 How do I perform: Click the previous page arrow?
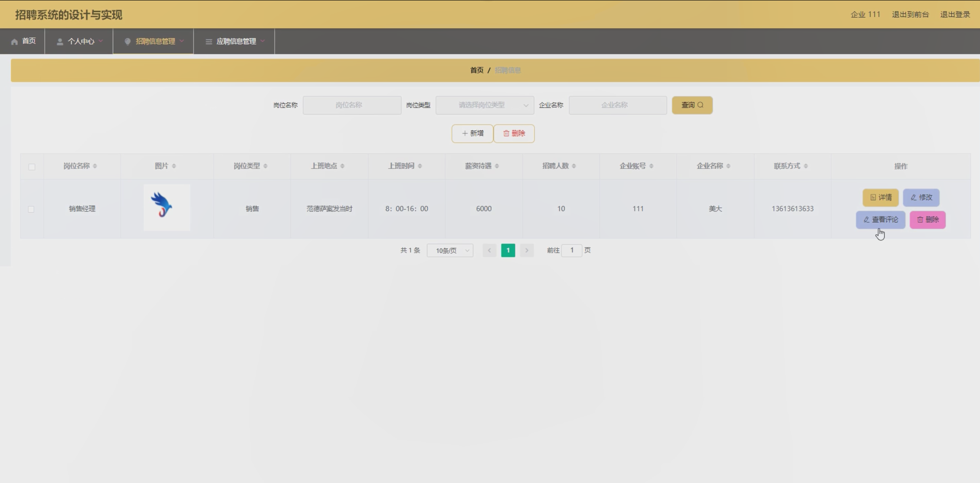click(x=489, y=250)
